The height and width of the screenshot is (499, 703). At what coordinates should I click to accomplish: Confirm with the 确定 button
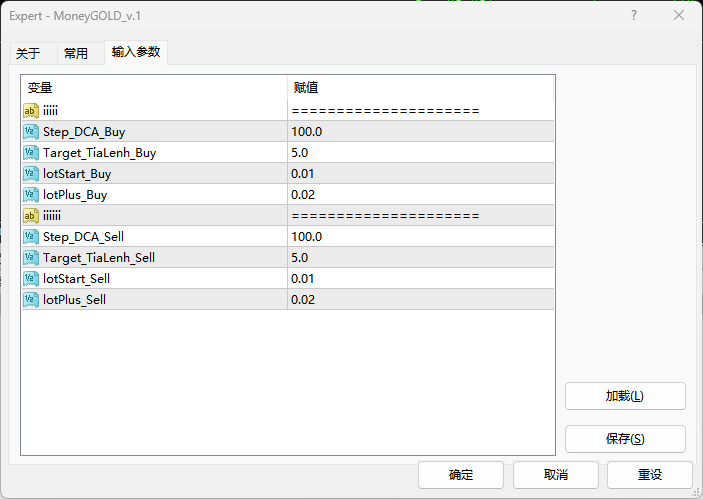click(x=461, y=474)
